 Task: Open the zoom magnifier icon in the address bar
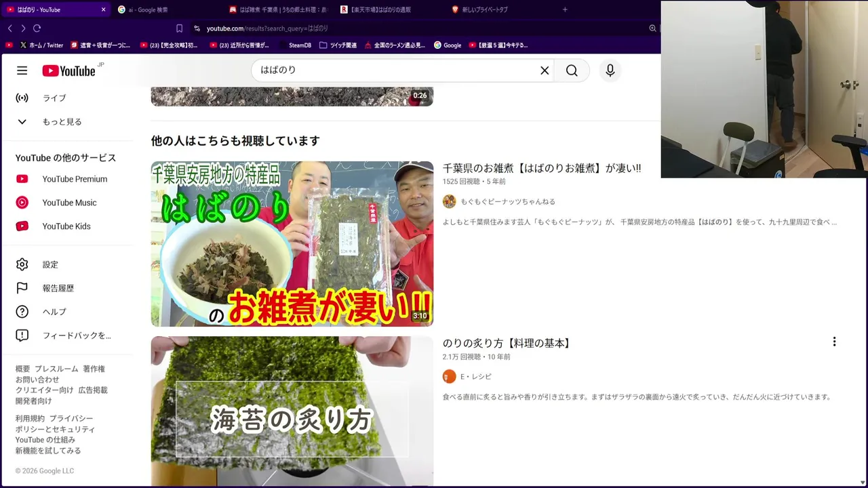[x=652, y=28]
